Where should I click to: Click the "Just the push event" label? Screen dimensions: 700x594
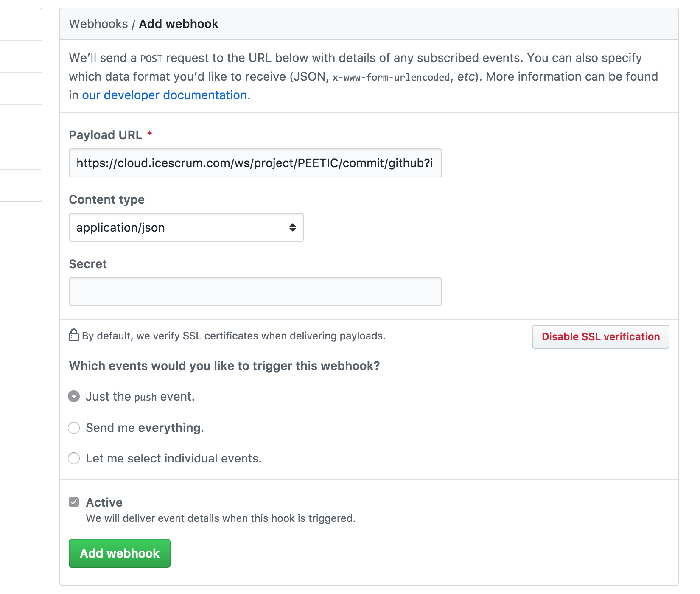[140, 396]
